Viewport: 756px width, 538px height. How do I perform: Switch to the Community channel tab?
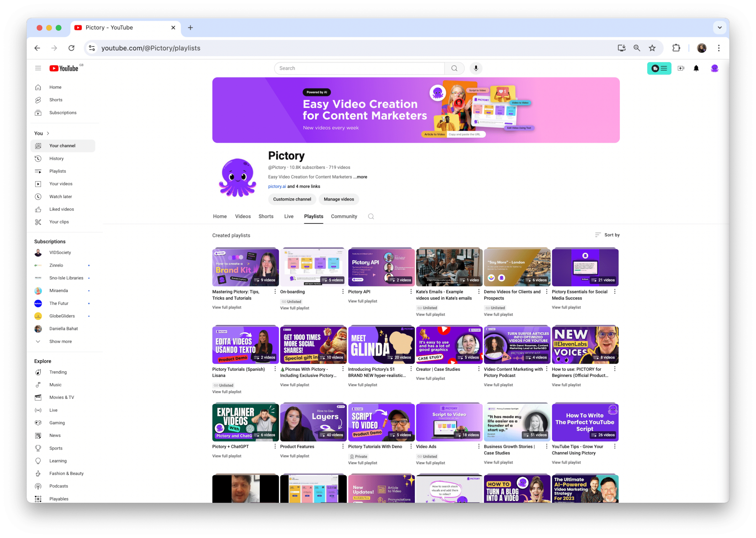click(x=344, y=216)
